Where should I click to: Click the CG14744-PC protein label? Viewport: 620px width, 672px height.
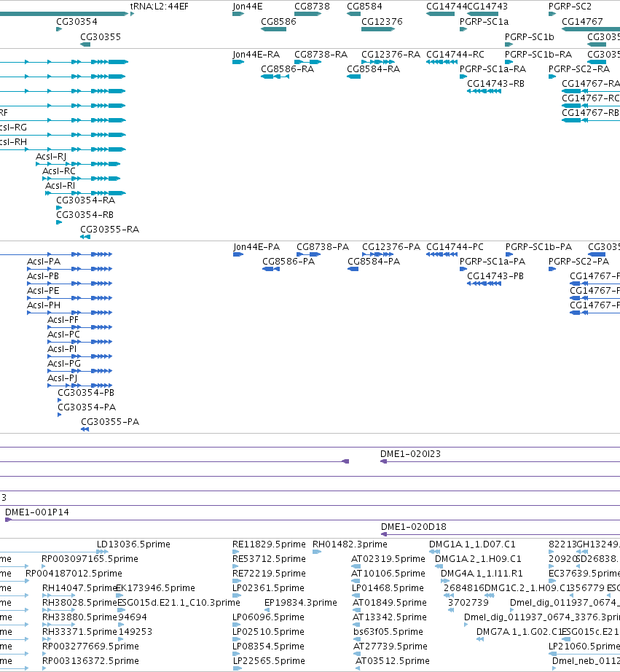tap(455, 247)
